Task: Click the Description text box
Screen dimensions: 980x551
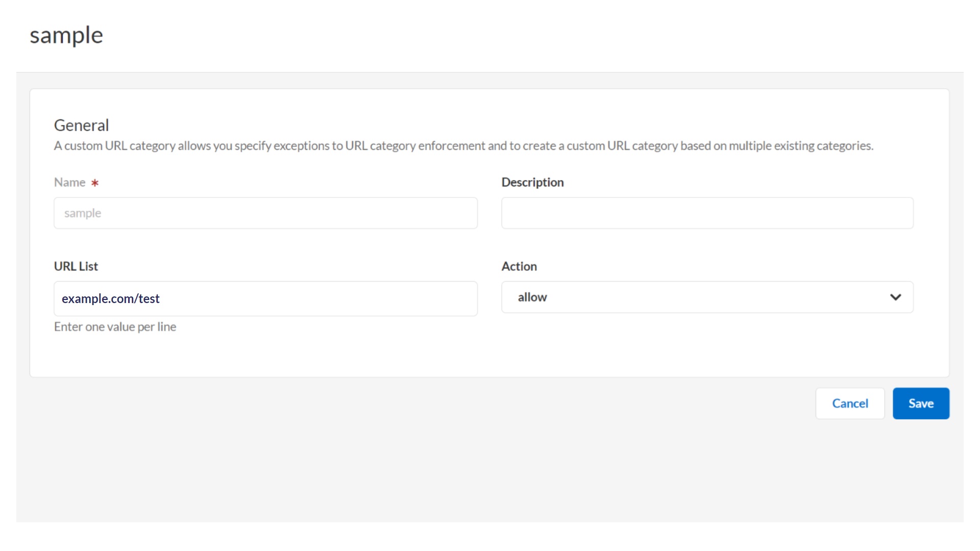Action: point(707,213)
